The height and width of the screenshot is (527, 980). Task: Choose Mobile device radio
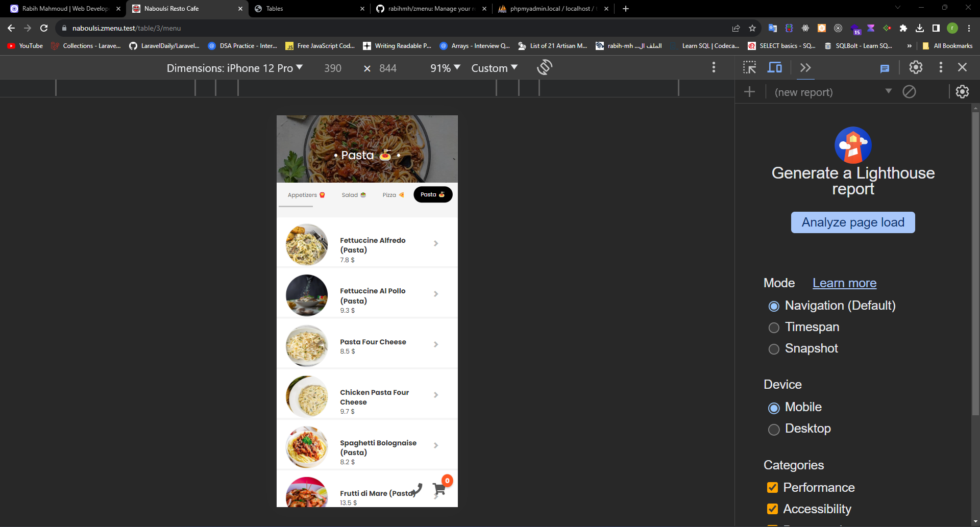click(x=774, y=408)
